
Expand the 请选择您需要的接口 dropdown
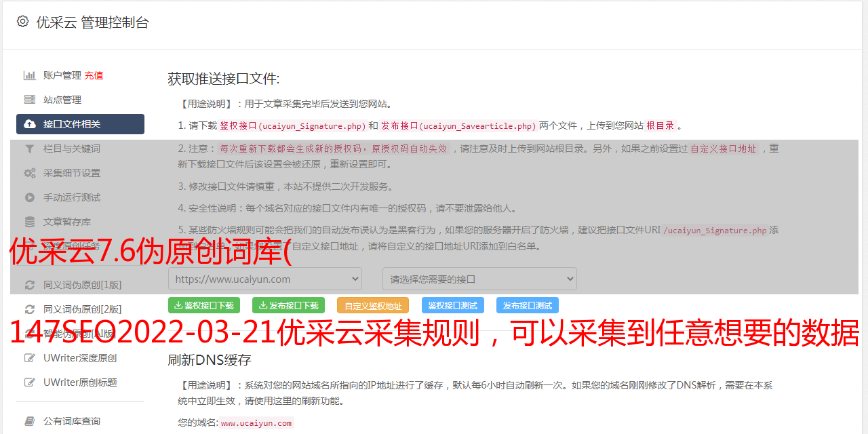[x=479, y=279]
